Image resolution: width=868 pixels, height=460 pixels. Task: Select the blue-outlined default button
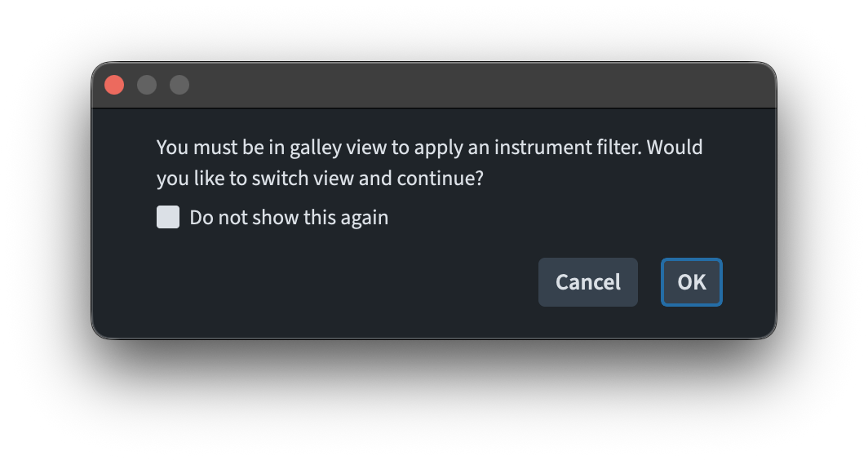coord(691,282)
